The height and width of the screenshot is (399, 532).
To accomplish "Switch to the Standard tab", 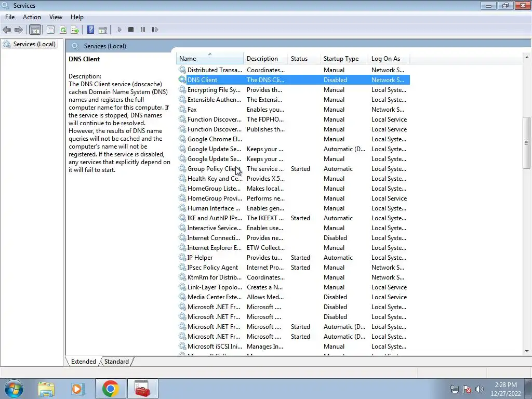I will pyautogui.click(x=116, y=362).
